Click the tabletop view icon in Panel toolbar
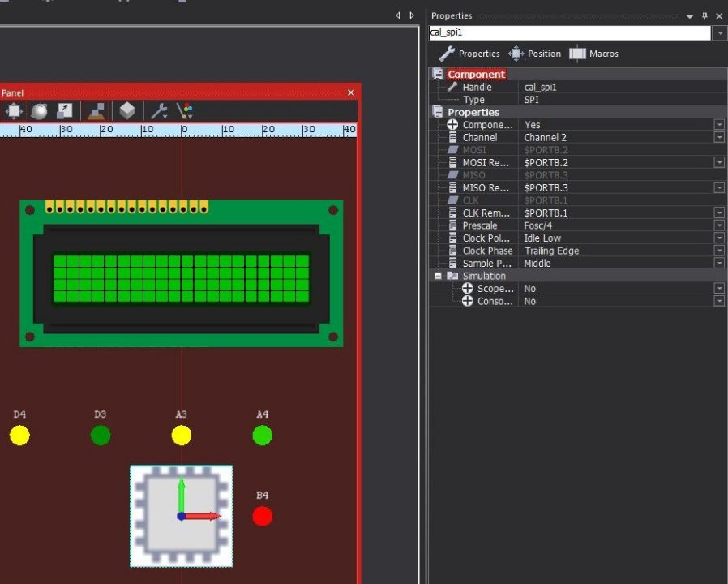Image resolution: width=728 pixels, height=584 pixels. tap(96, 111)
